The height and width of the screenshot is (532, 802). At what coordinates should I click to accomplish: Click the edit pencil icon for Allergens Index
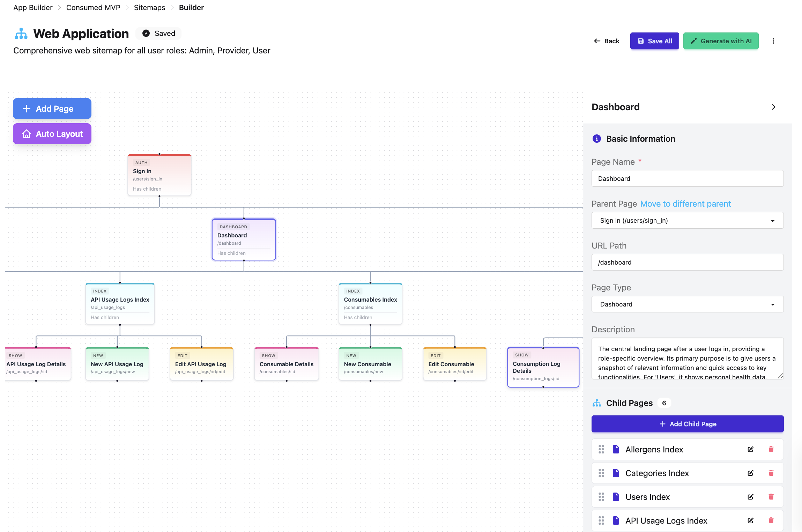click(750, 449)
